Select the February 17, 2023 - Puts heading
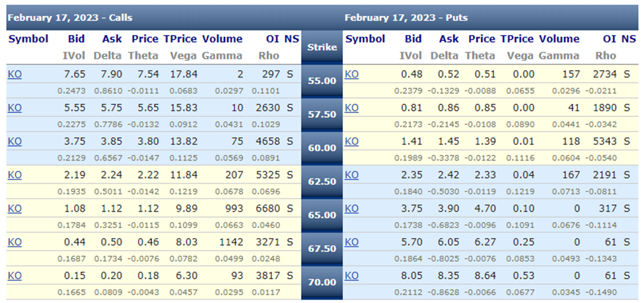644x303 pixels. click(406, 18)
